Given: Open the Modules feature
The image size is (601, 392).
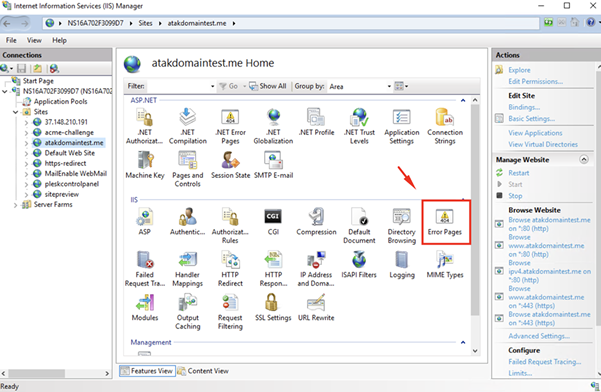Looking at the screenshot, I should coord(145,308).
